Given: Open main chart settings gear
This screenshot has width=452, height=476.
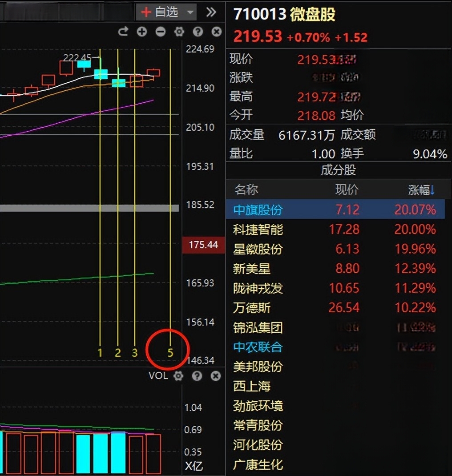Looking at the screenshot, I should [x=179, y=32].
